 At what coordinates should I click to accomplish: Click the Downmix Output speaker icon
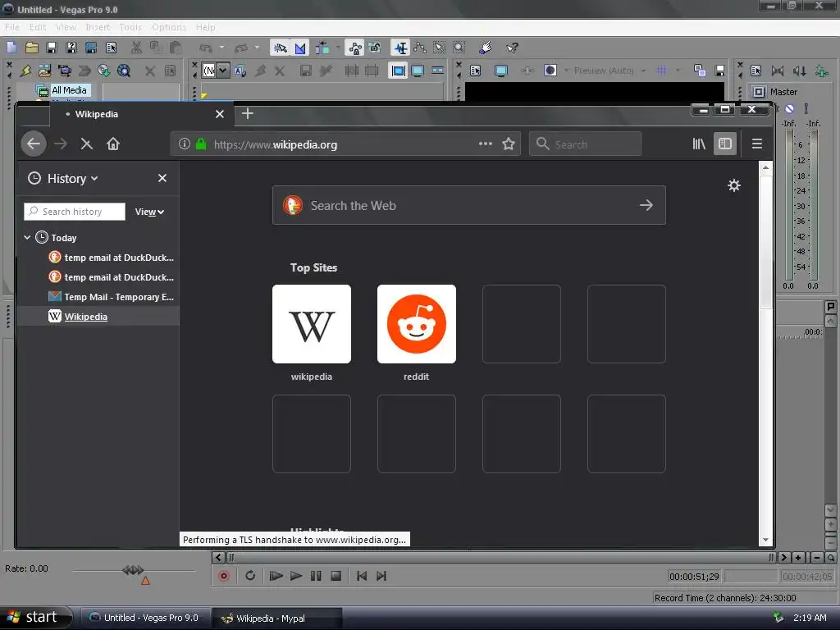point(778,71)
